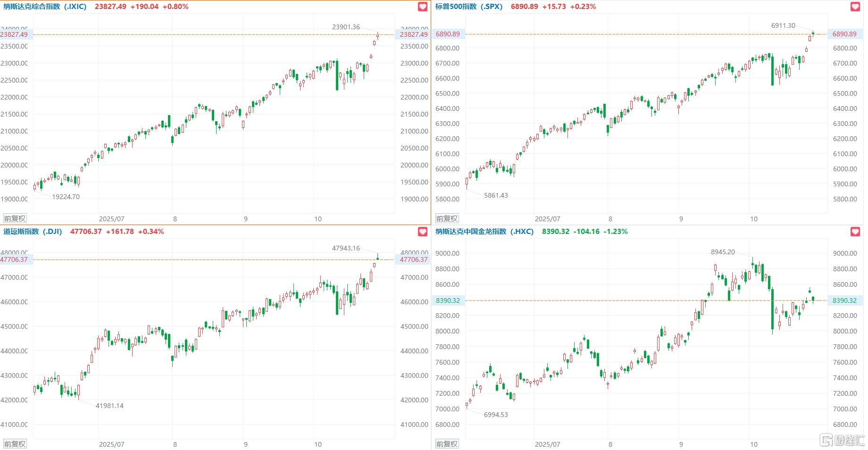Expand 前复权 options on Dow Jones chart
This screenshot has width=868, height=450.
pos(15,444)
